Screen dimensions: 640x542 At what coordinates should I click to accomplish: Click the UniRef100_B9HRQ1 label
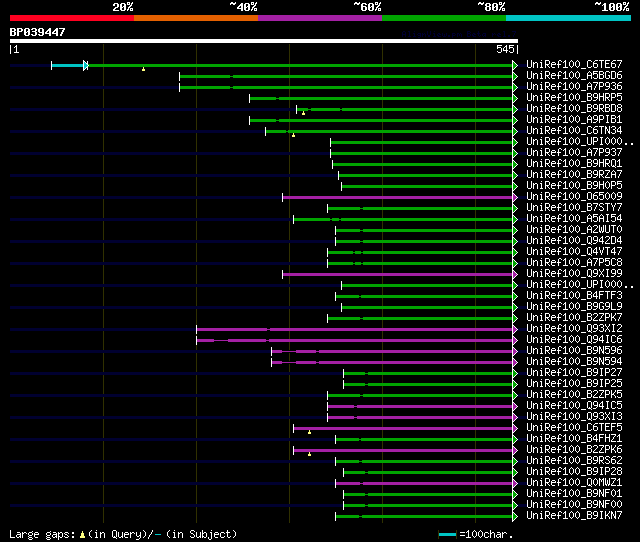click(574, 164)
